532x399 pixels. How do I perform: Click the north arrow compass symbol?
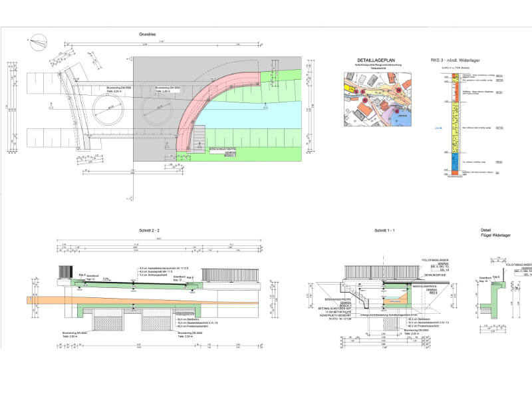(x=39, y=42)
